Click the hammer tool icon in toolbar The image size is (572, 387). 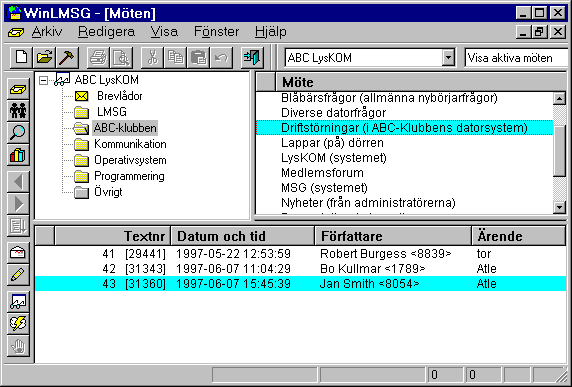click(x=67, y=58)
